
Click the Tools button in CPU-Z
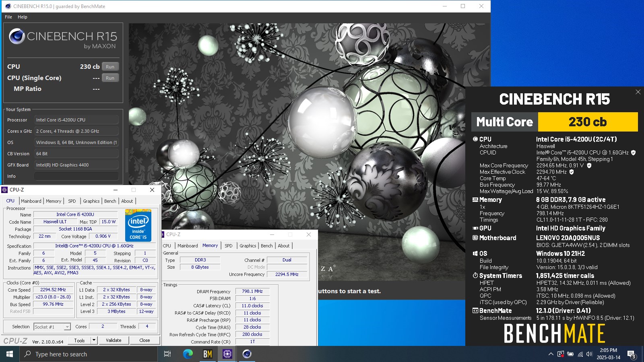[79, 340]
